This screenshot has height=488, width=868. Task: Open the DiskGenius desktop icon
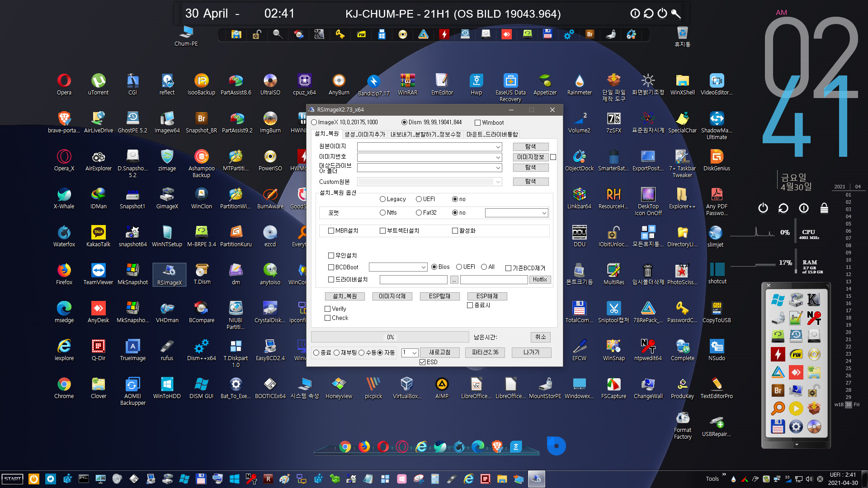717,160
